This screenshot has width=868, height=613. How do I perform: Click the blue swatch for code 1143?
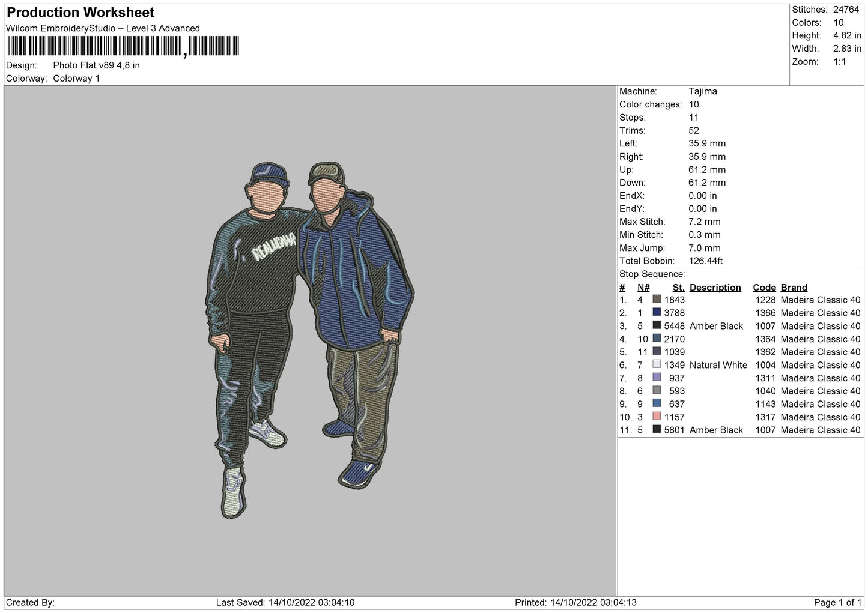657,403
